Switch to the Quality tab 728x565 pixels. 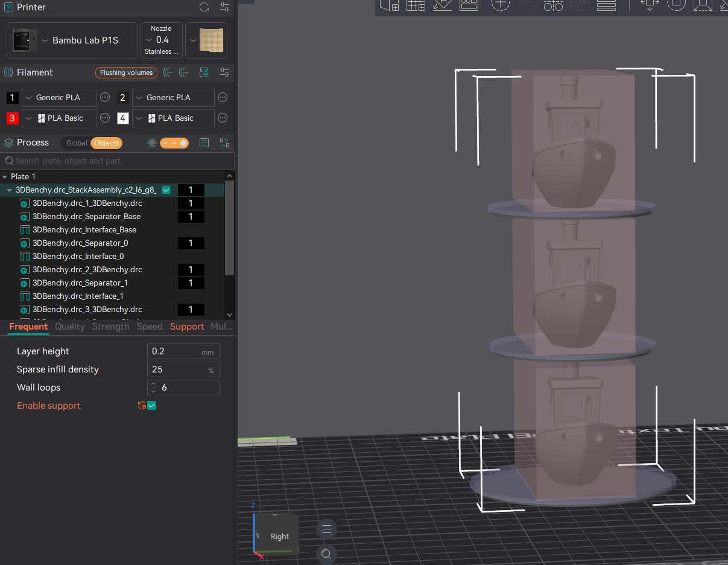coord(70,327)
